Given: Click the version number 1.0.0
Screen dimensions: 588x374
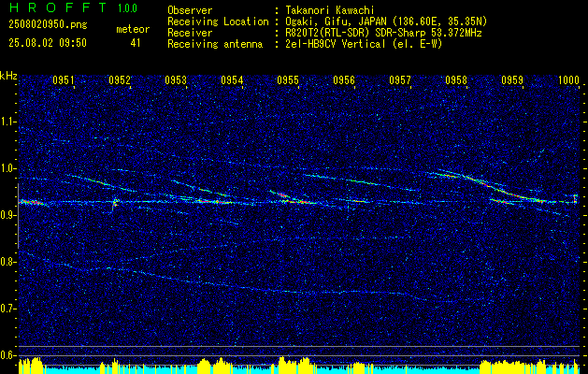Looking at the screenshot, I should 127,7.
